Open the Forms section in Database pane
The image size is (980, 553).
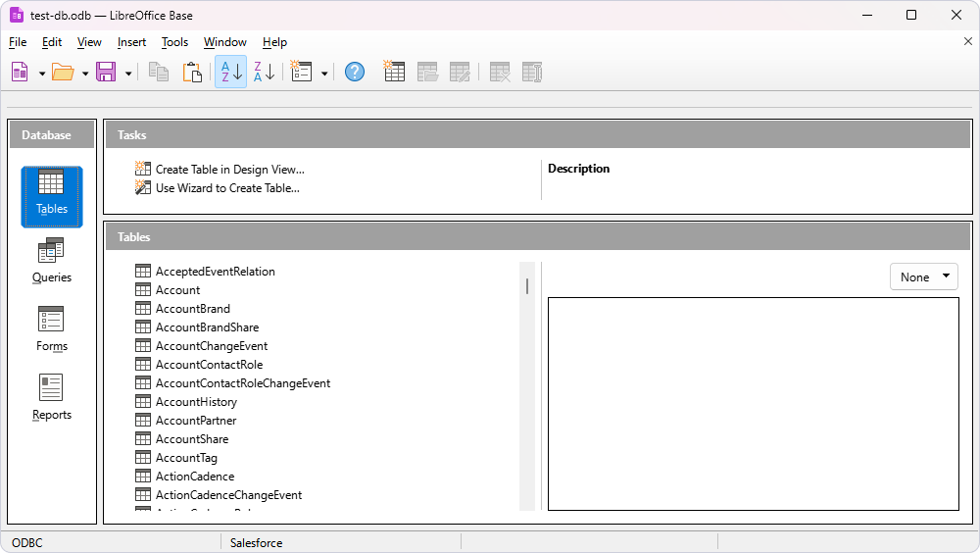(x=52, y=329)
